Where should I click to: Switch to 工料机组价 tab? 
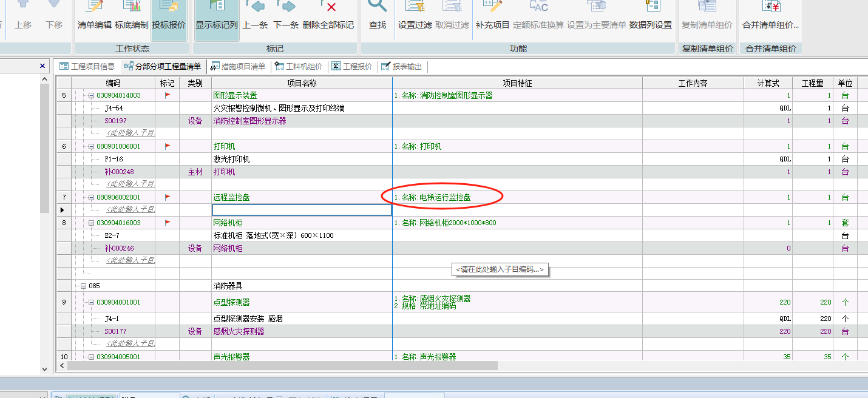(x=298, y=66)
